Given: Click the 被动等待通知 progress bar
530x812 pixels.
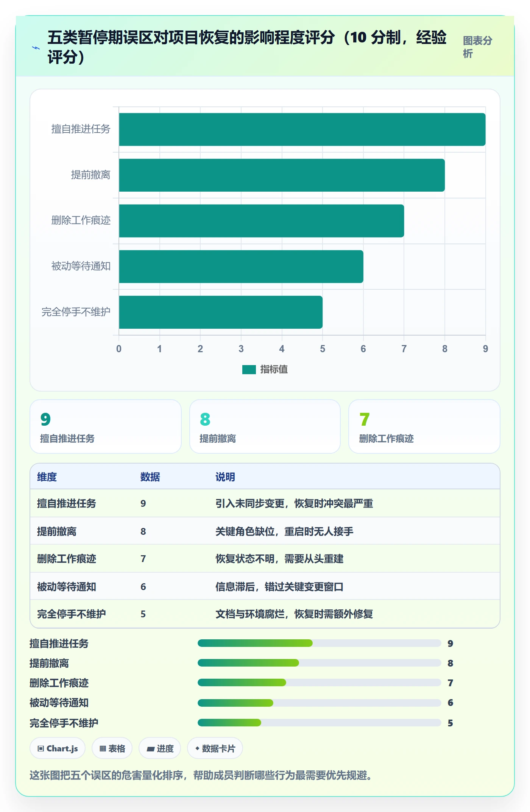Looking at the screenshot, I should (x=320, y=703).
